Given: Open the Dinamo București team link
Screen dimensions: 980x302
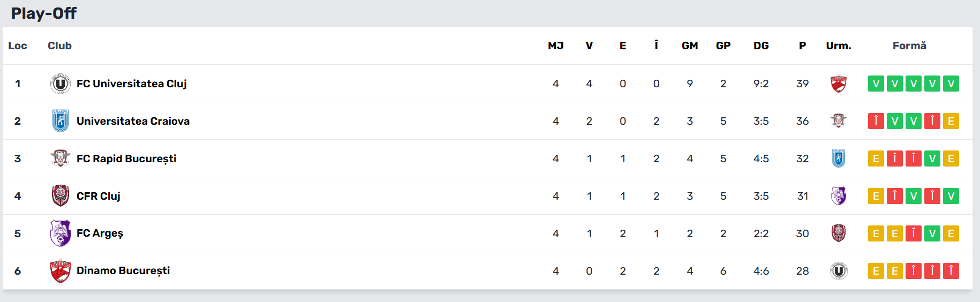Looking at the screenshot, I should point(123,271).
